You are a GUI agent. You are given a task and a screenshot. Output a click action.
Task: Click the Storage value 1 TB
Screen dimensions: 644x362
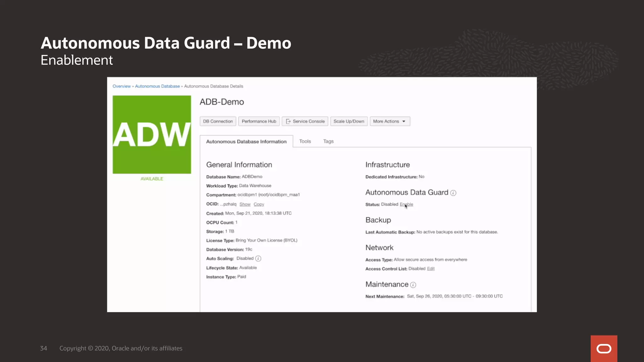[230, 231]
